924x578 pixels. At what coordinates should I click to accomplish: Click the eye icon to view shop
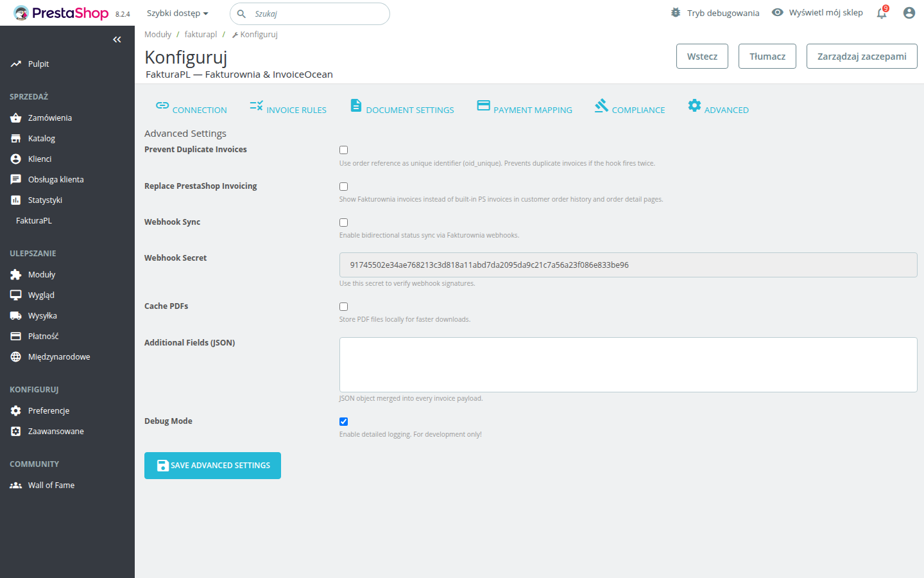[777, 13]
